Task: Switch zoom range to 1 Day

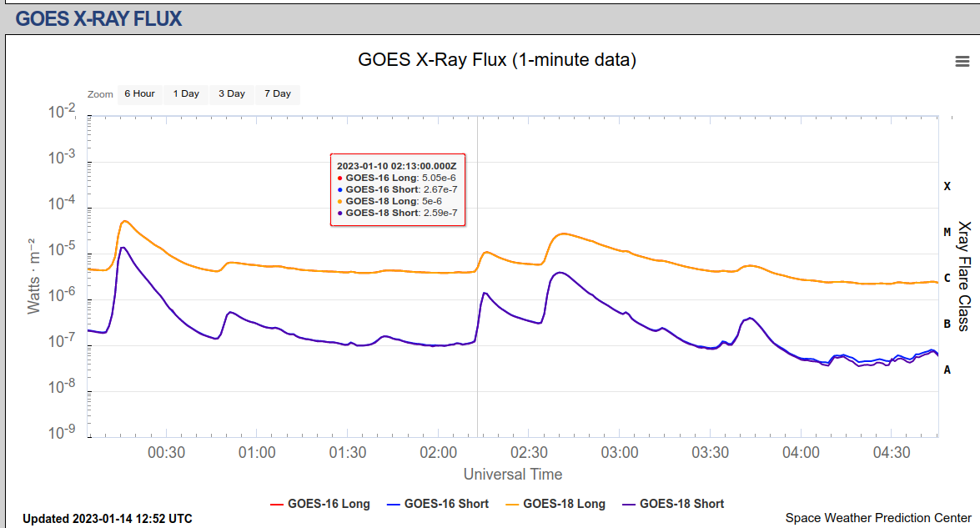Action: click(x=186, y=94)
